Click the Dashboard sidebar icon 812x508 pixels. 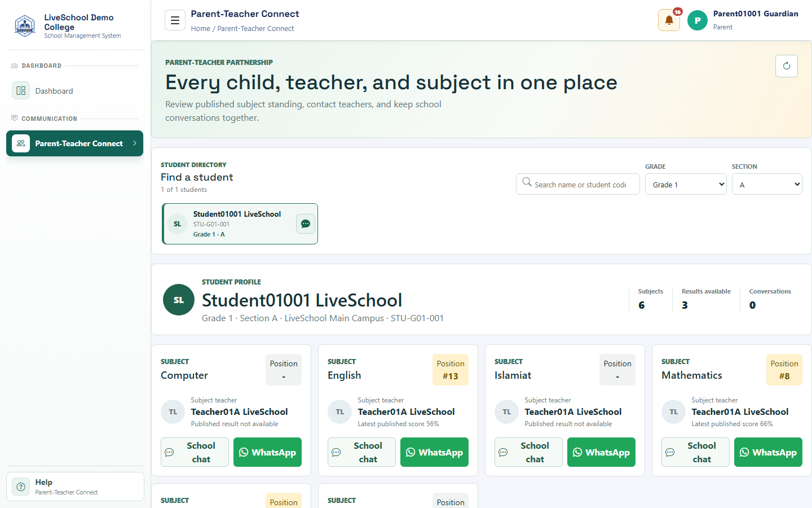21,90
